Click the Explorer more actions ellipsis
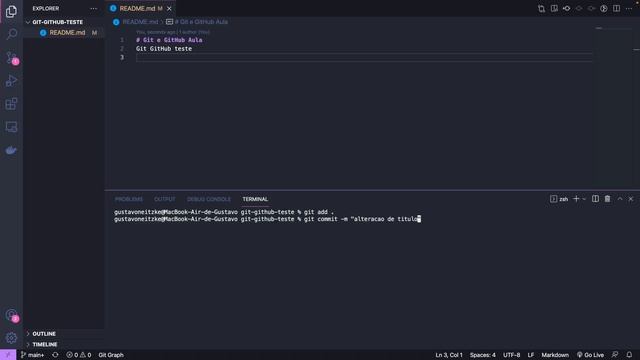This screenshot has width=640, height=360. click(x=93, y=9)
